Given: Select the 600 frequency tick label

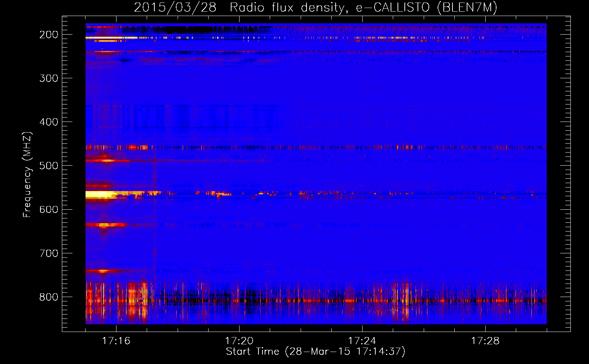Looking at the screenshot, I should [x=49, y=209].
